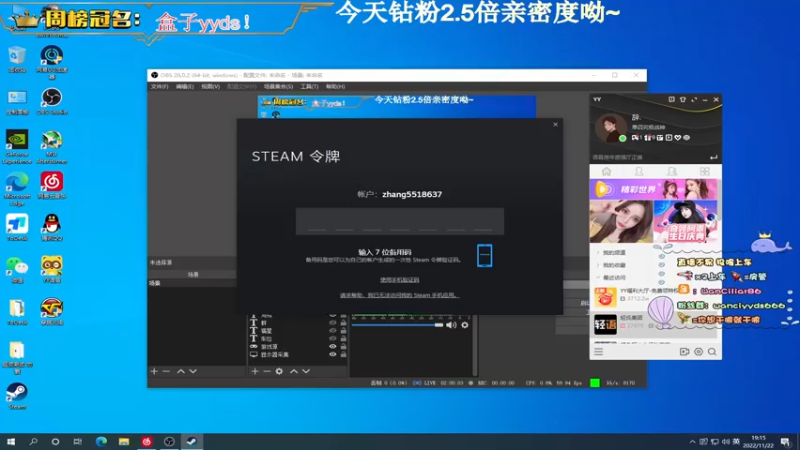The image size is (800, 450).
Task: Click the OBS mixer panel scrollbar
Action: [x=475, y=345]
